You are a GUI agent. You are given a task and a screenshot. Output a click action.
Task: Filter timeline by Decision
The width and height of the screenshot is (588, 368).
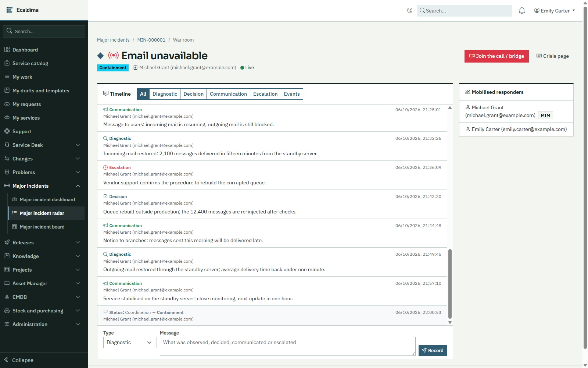(x=193, y=94)
